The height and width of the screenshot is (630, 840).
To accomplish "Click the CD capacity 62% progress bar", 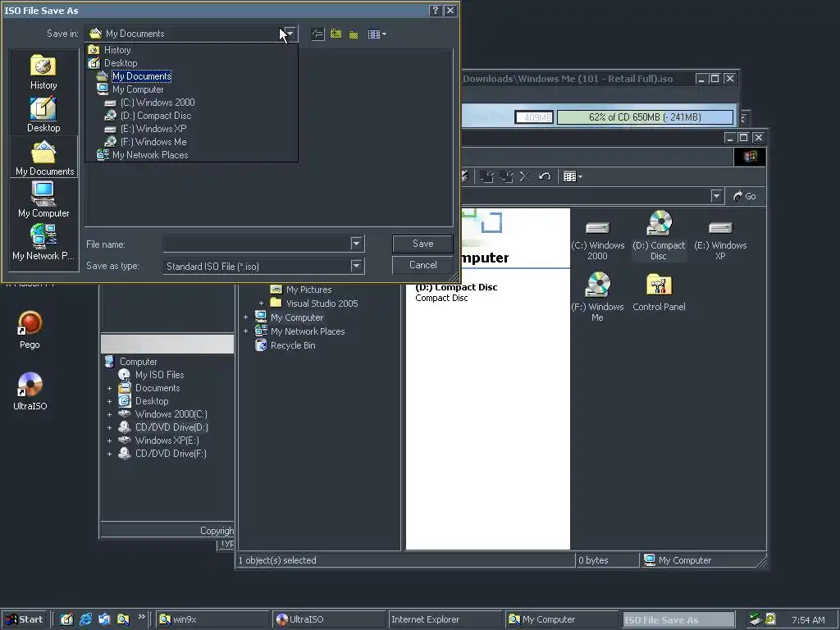I will pos(645,117).
